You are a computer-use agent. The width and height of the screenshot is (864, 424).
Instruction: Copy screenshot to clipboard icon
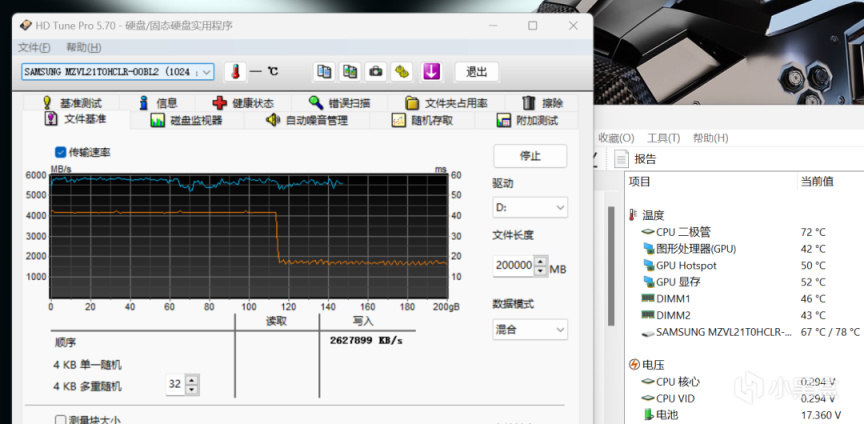click(x=350, y=72)
